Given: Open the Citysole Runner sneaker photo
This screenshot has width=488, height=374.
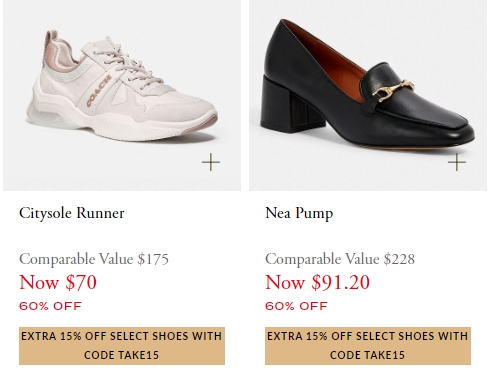Looking at the screenshot, I should point(122,95).
